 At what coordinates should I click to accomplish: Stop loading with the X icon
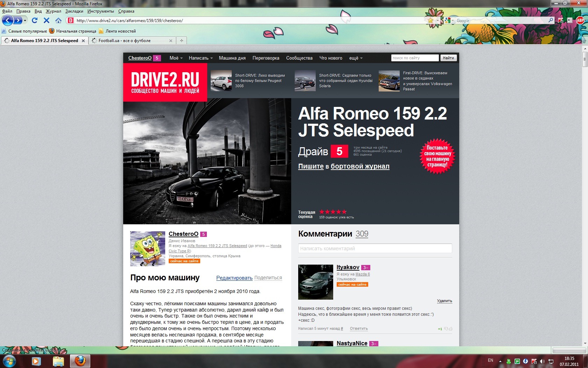coord(46,20)
